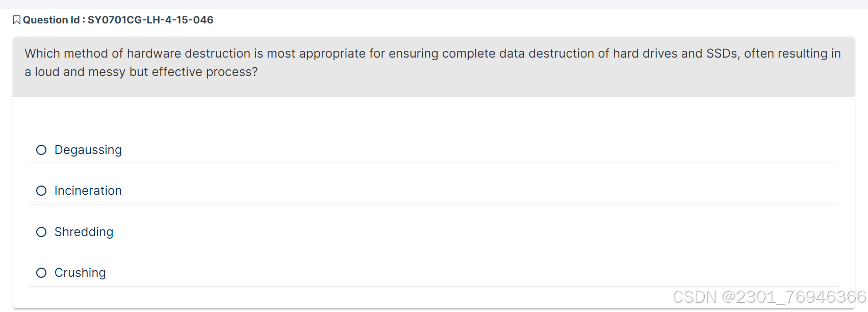This screenshot has width=868, height=312.
Task: Click the word "SSDs" in the question
Action: pyautogui.click(x=722, y=54)
